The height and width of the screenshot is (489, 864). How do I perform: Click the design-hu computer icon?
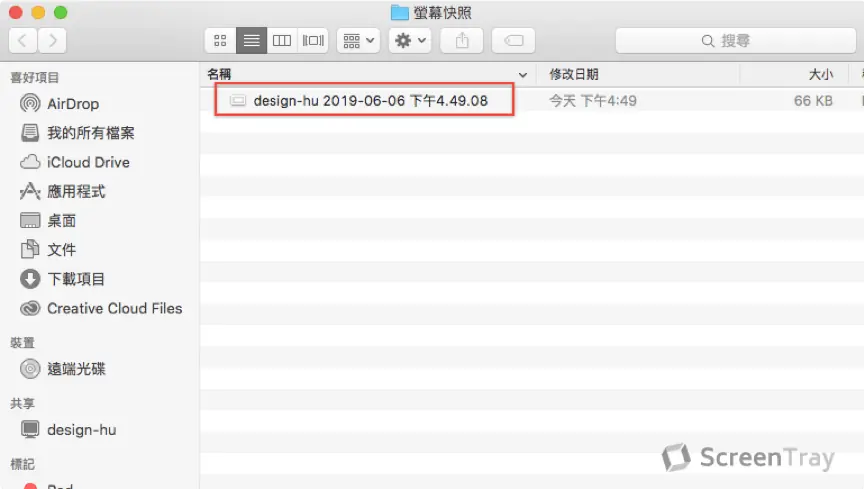click(x=30, y=429)
